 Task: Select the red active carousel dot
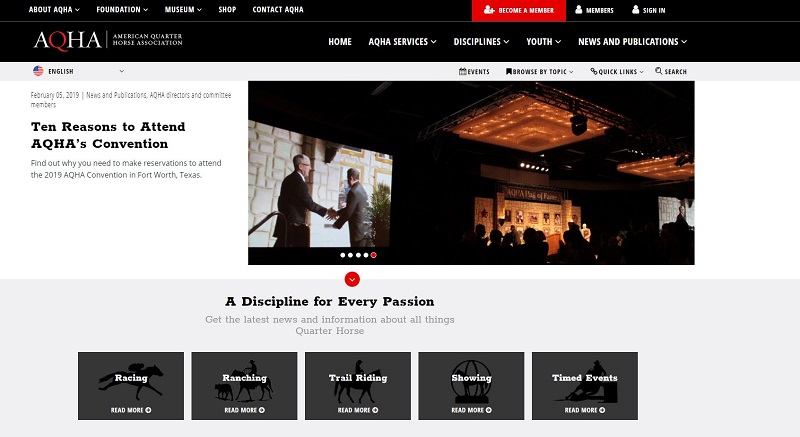click(373, 255)
